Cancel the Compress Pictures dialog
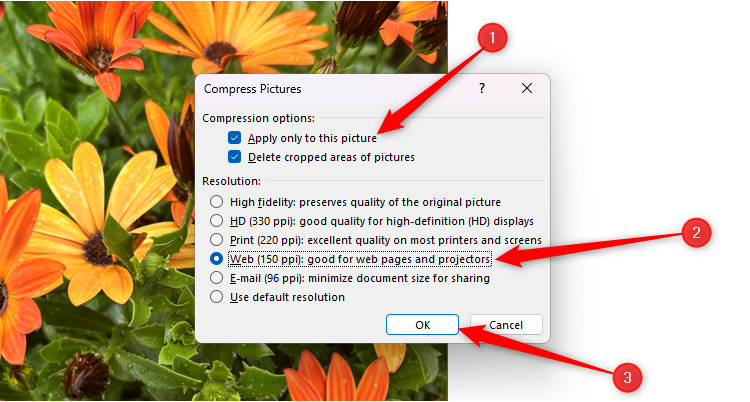Screen dimensions: 750x402 506,325
